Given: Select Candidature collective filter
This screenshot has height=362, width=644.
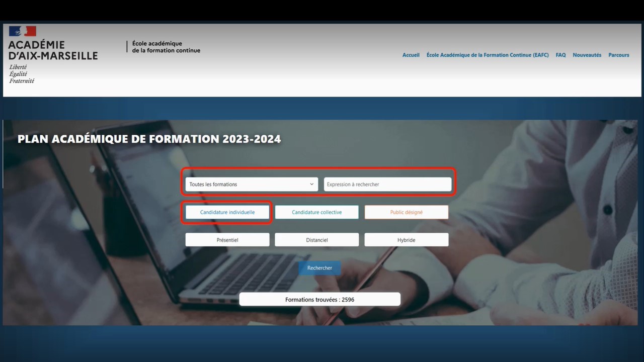Looking at the screenshot, I should [x=317, y=212].
